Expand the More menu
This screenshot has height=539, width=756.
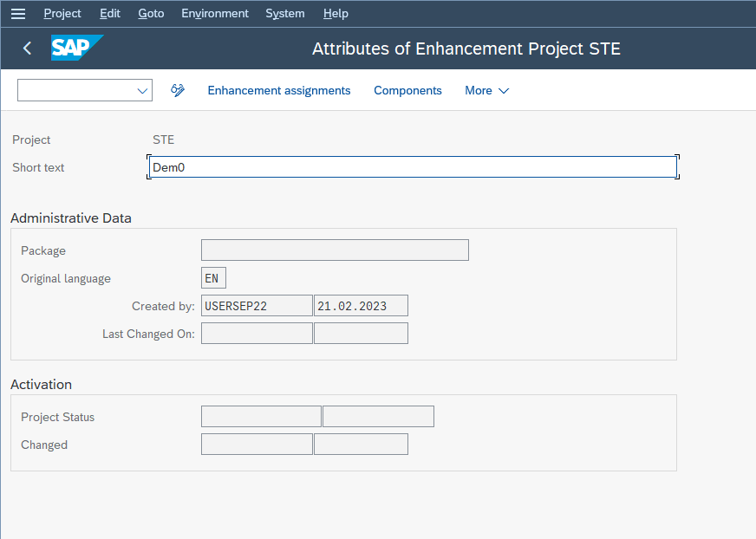(x=486, y=90)
